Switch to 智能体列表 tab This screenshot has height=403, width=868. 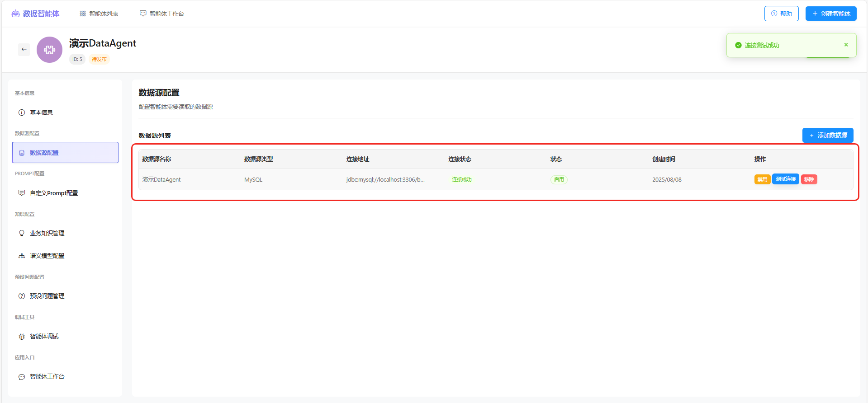coord(99,14)
